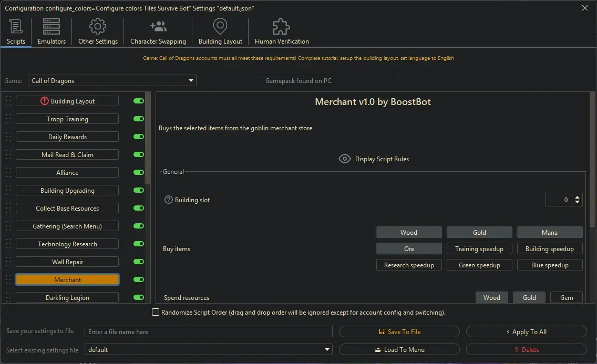Open Other Settings gear icon
Viewport: 597px width, 364px height.
pos(97,26)
